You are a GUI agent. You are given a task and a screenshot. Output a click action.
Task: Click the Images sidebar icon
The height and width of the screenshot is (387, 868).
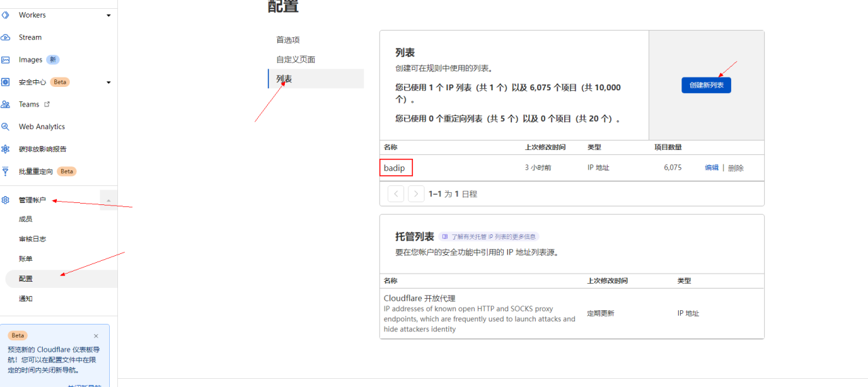point(5,60)
